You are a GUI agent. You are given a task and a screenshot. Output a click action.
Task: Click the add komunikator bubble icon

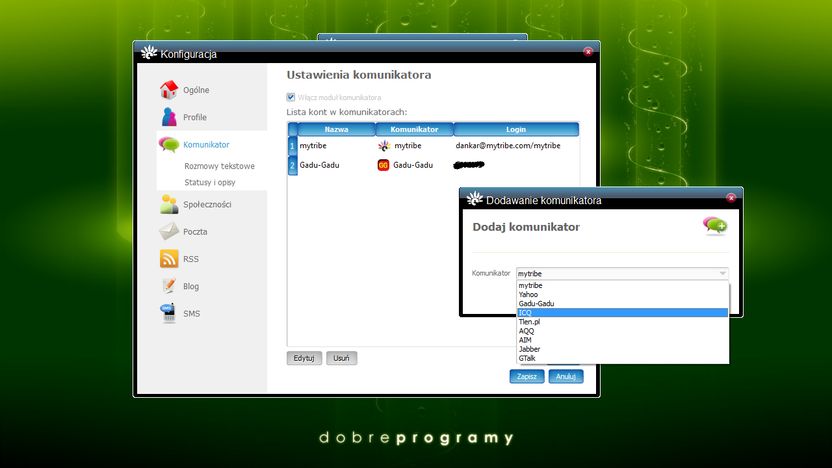click(x=715, y=226)
